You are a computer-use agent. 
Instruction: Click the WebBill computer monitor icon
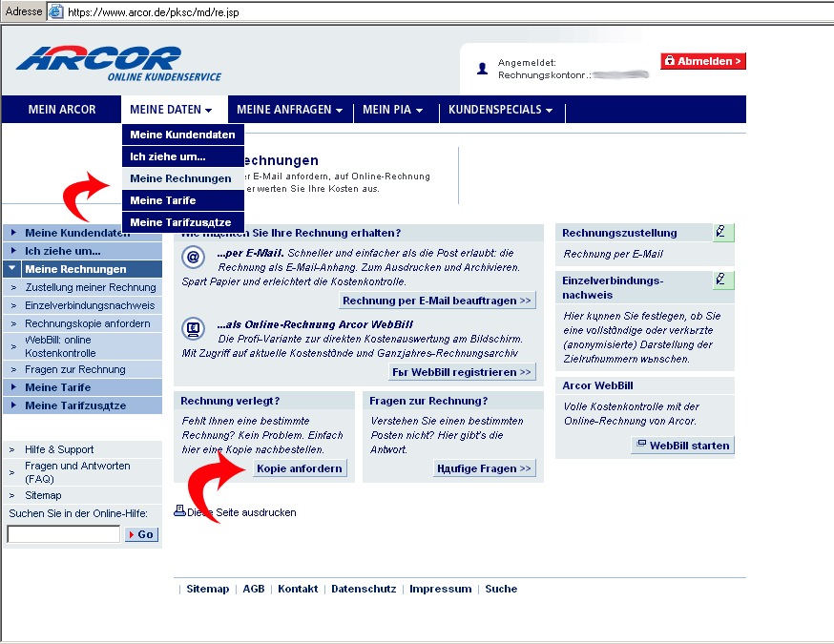193,329
